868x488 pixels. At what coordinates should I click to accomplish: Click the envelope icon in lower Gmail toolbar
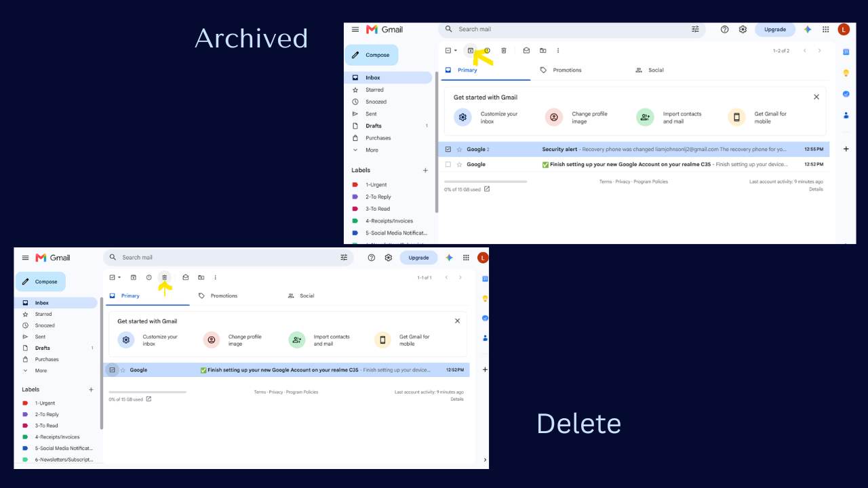coord(186,277)
